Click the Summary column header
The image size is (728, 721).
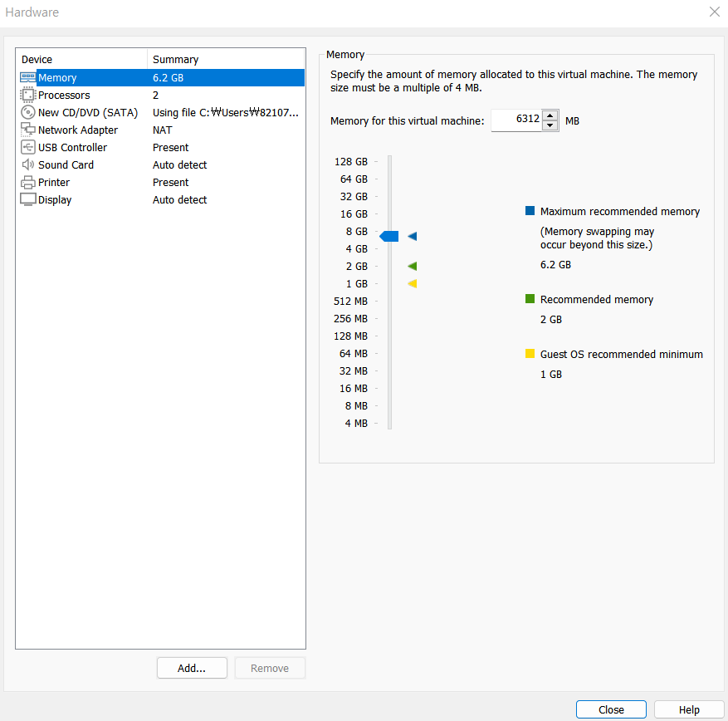pyautogui.click(x=226, y=60)
